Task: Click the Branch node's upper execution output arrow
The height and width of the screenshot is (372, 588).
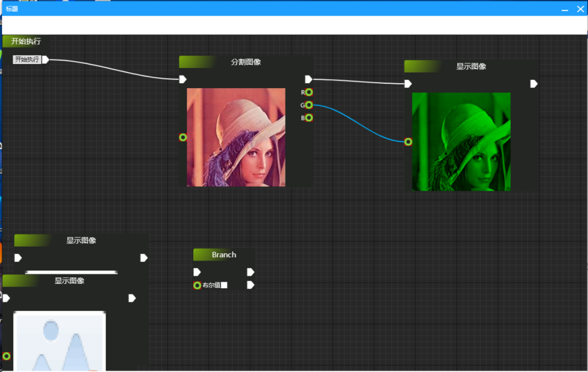Action: pos(250,272)
